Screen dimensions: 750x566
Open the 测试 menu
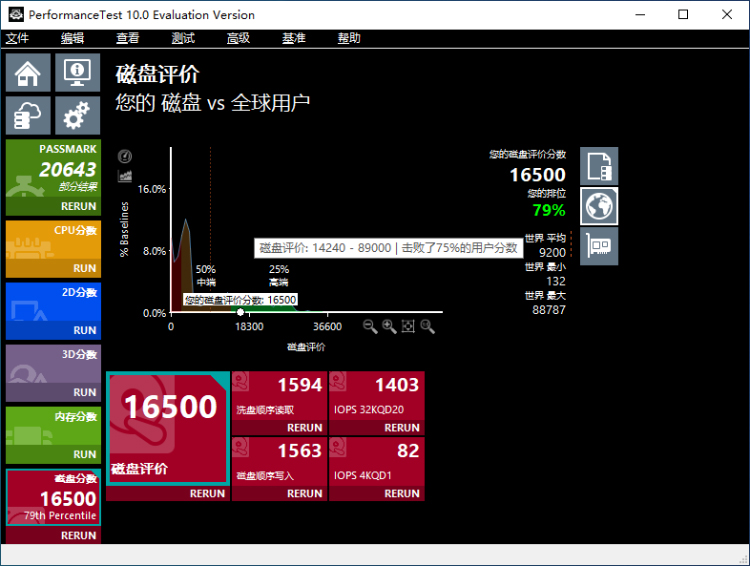(x=183, y=38)
